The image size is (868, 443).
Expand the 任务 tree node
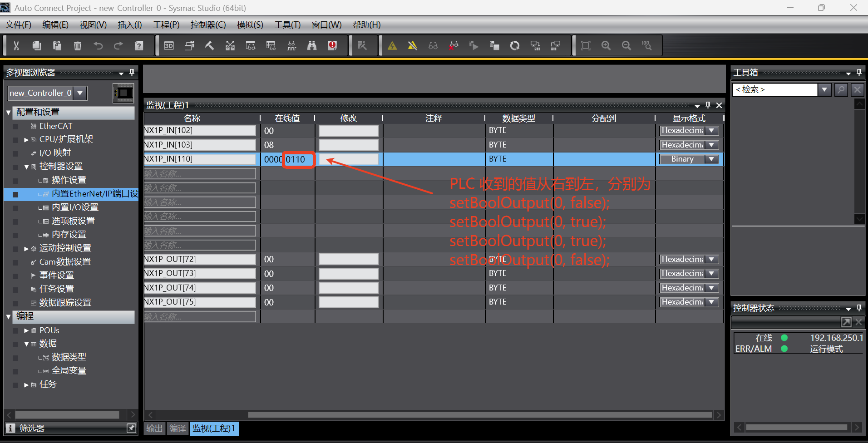click(x=26, y=385)
